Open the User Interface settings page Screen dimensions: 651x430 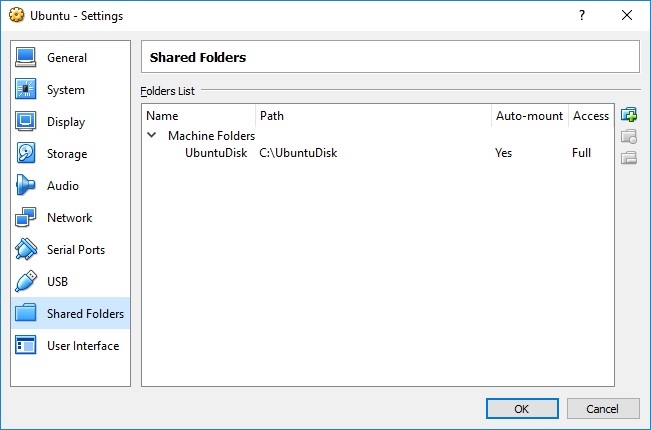[82, 346]
